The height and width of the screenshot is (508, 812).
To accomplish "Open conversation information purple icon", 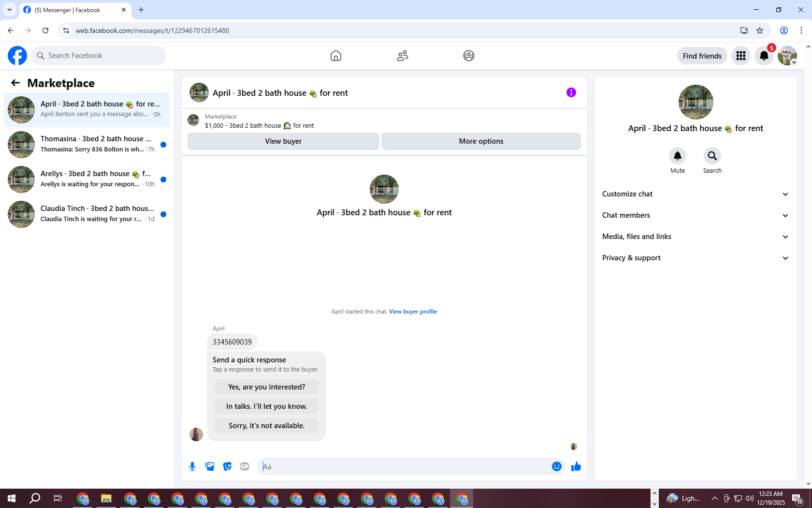I will coord(571,92).
